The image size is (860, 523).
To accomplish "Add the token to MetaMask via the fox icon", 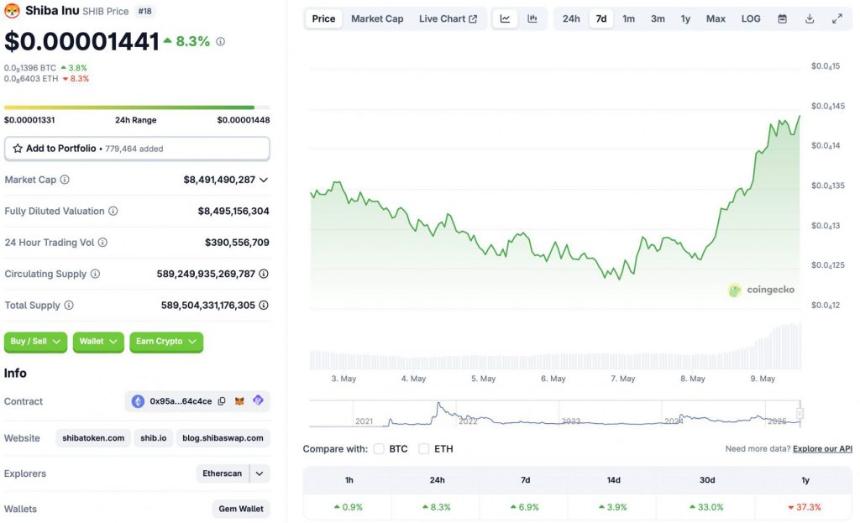I will coord(240,401).
